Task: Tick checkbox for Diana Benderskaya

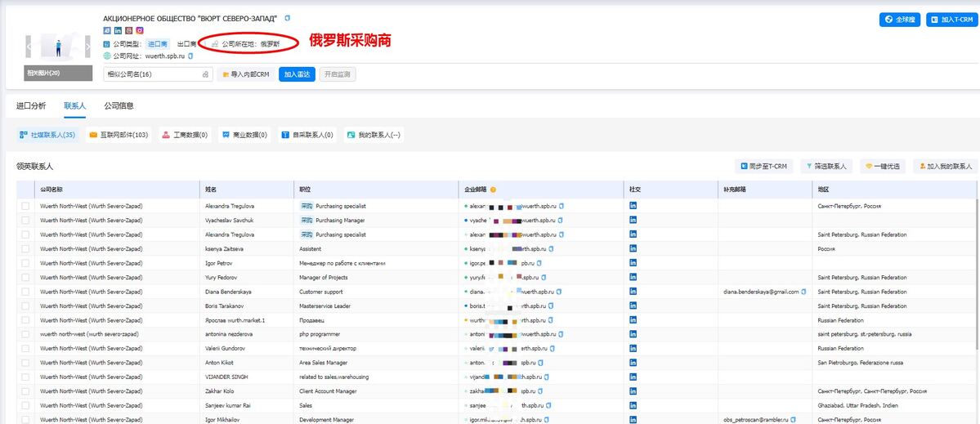Action: pyautogui.click(x=25, y=292)
